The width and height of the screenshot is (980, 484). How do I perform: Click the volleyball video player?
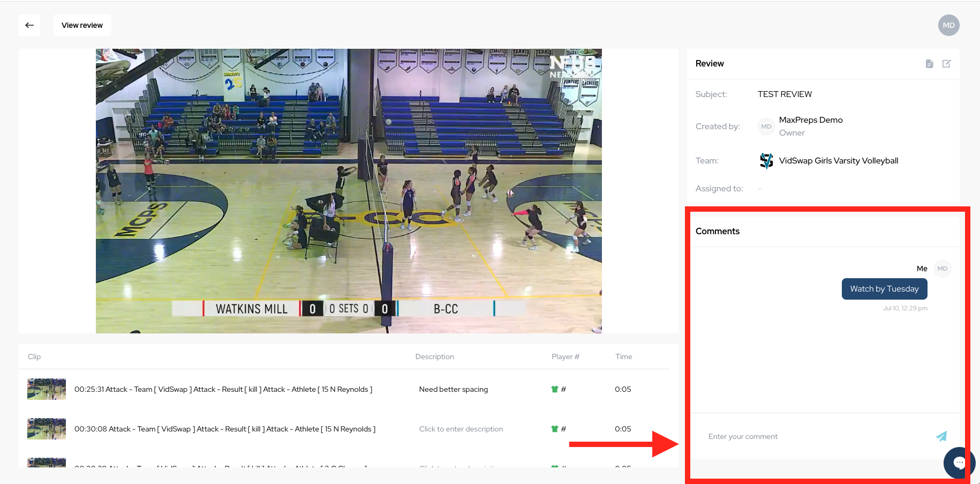pyautogui.click(x=349, y=191)
